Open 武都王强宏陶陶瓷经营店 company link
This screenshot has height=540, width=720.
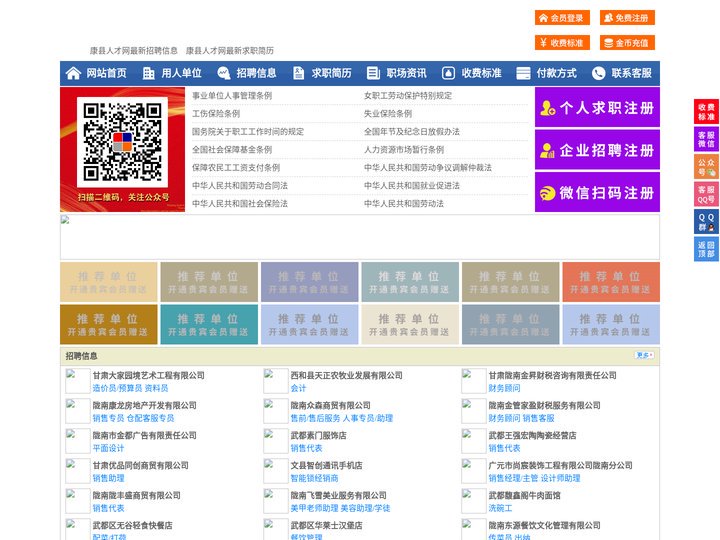pyautogui.click(x=532, y=435)
